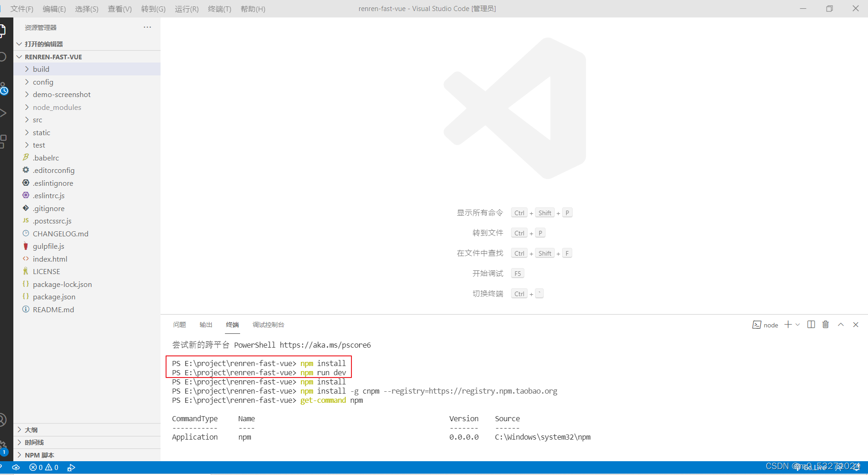This screenshot has height=475, width=868.
Task: Create a new terminal with plus icon
Action: (788, 325)
